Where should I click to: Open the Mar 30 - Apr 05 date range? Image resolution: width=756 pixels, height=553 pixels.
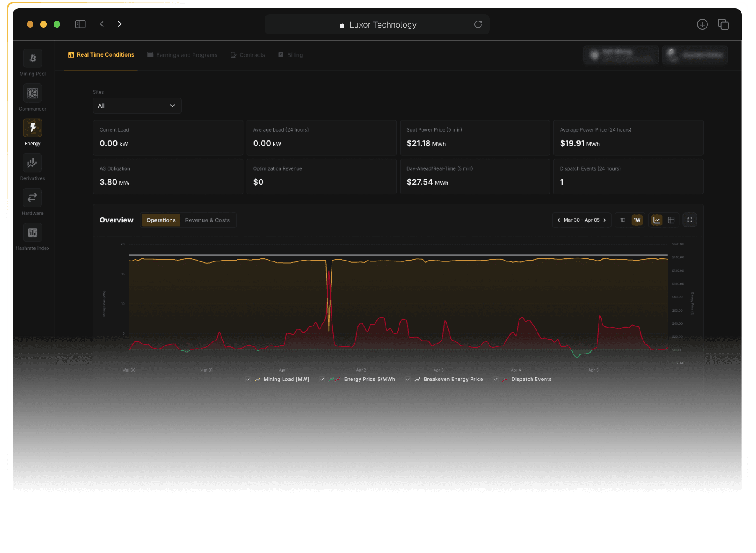pyautogui.click(x=581, y=220)
